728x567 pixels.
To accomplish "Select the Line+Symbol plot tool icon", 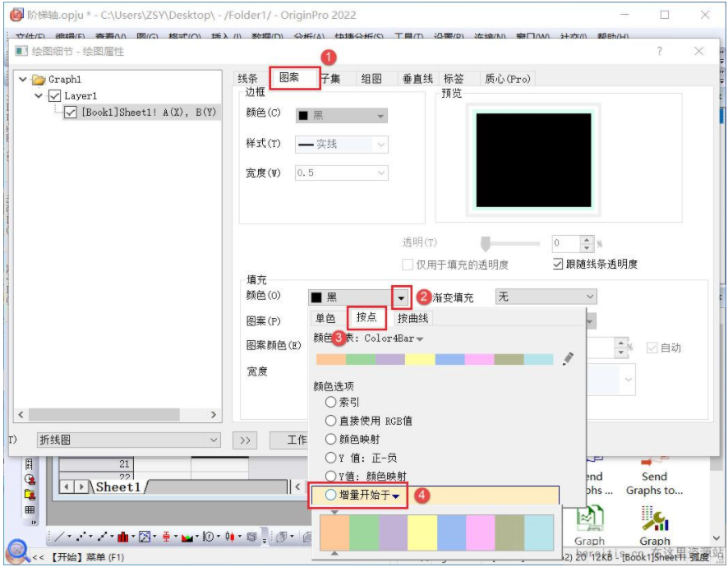I will (102, 537).
